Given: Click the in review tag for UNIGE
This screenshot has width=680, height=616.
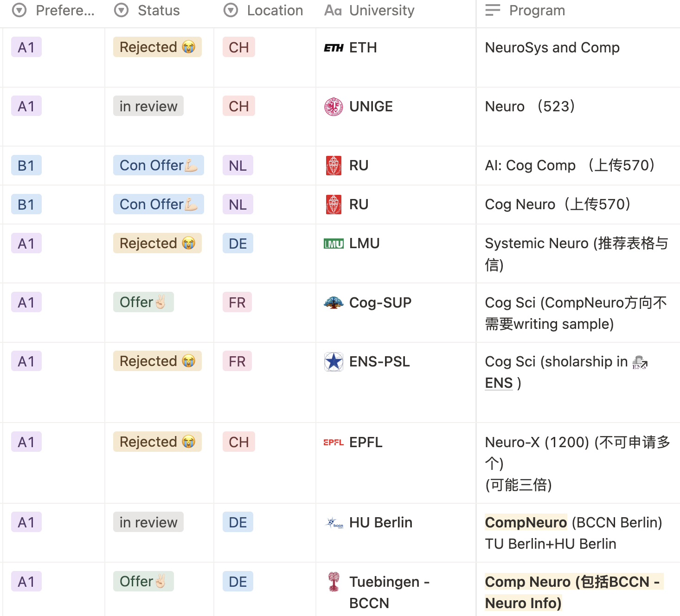Looking at the screenshot, I should [x=148, y=106].
